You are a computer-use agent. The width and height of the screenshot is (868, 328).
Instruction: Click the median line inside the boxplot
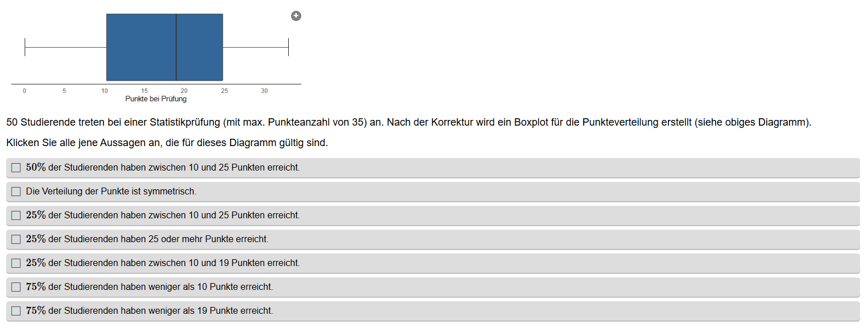click(x=176, y=47)
